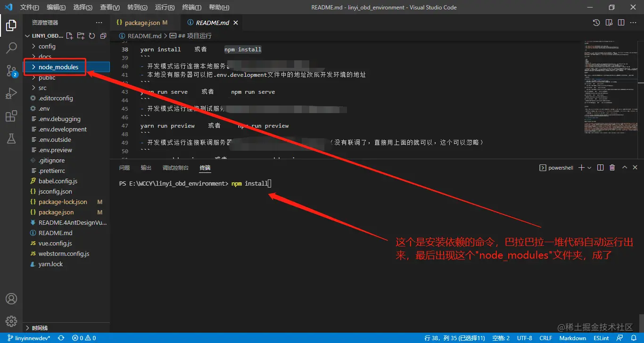Screen dimensions: 644x343
Task: Collapse all folders in explorer
Action: (103, 36)
